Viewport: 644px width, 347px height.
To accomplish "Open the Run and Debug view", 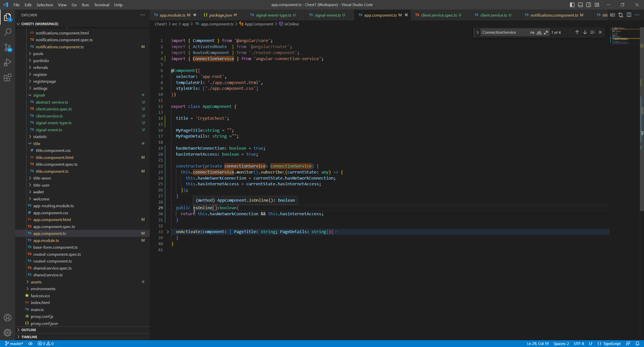I will (x=8, y=62).
